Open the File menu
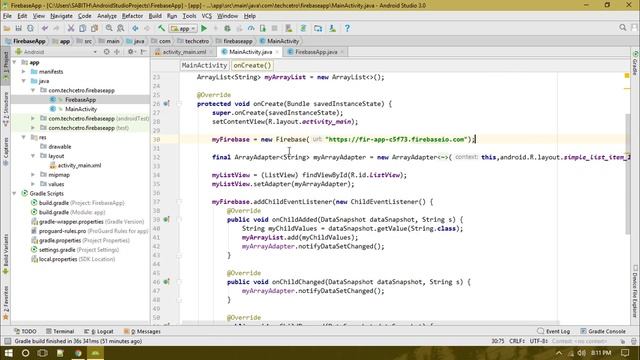This screenshot has width=640, height=360. point(7,16)
